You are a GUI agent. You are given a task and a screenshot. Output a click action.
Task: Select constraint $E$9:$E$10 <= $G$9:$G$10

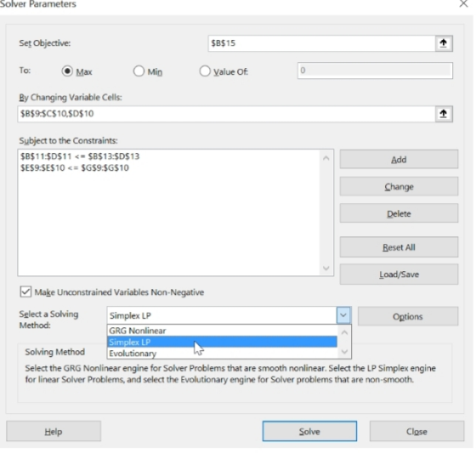(x=75, y=168)
